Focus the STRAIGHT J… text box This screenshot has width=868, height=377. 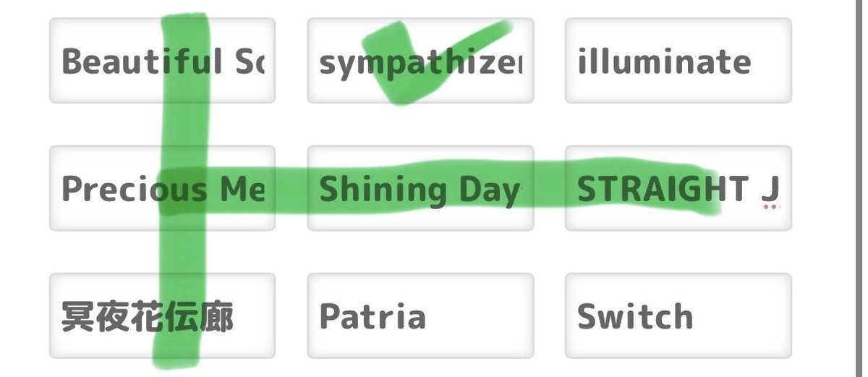pos(678,188)
